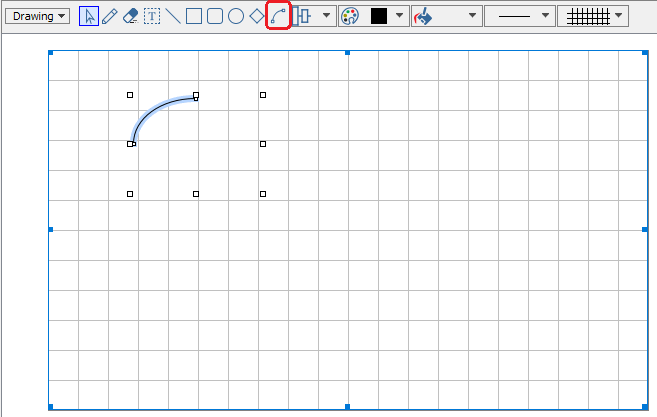Click the black color swatch

click(x=379, y=16)
